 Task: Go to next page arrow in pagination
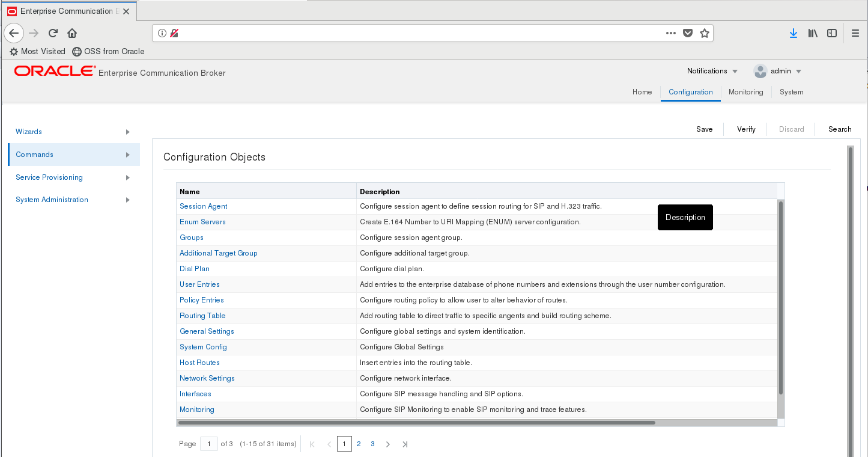point(388,444)
